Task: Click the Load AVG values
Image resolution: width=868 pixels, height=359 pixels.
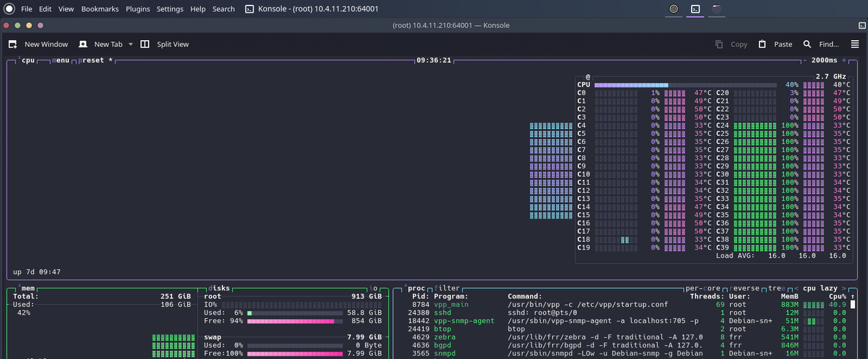Action: pos(807,256)
